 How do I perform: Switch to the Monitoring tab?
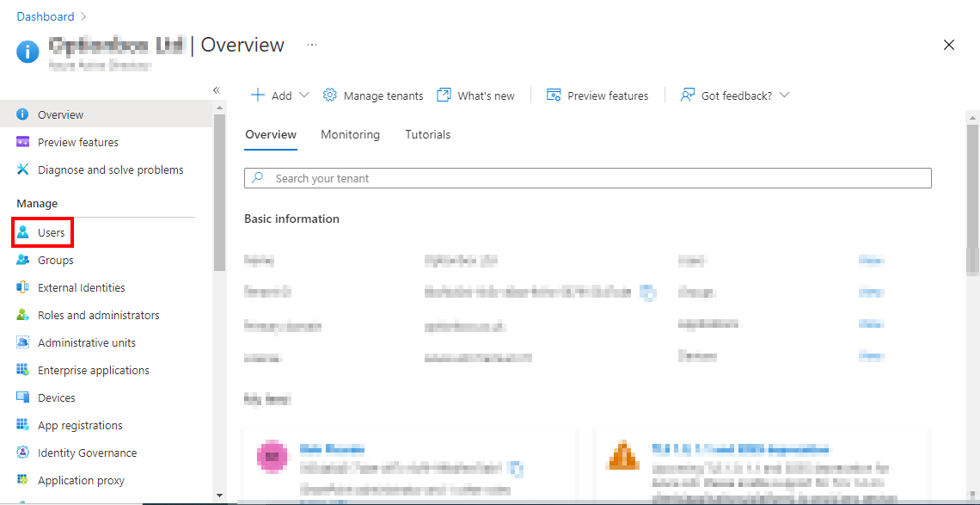[x=350, y=134]
